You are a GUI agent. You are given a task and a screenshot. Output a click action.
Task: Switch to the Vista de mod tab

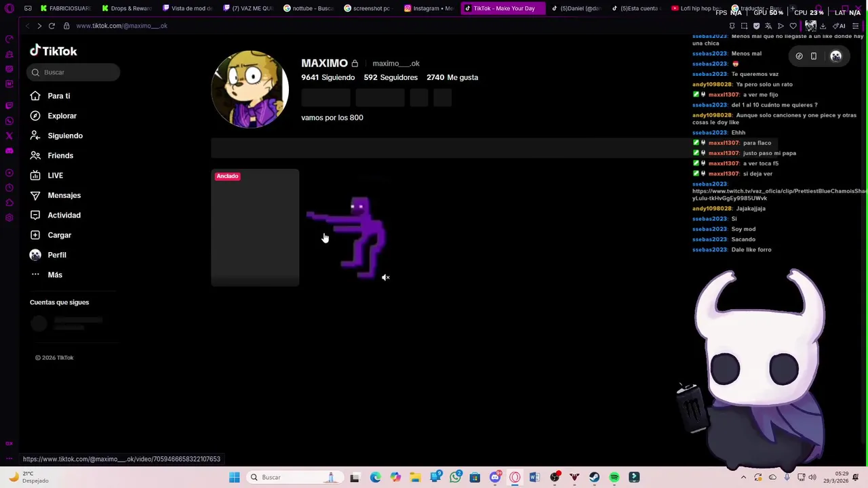click(188, 8)
